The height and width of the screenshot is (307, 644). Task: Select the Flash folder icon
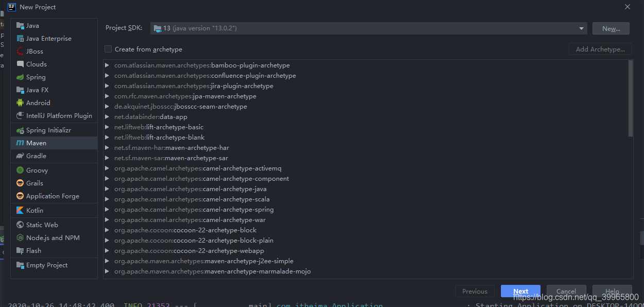pyautogui.click(x=20, y=251)
